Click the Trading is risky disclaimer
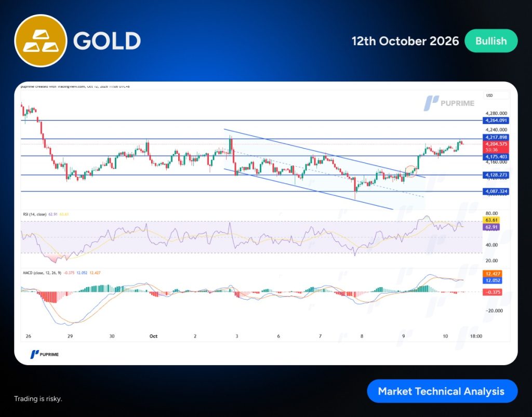 click(38, 399)
